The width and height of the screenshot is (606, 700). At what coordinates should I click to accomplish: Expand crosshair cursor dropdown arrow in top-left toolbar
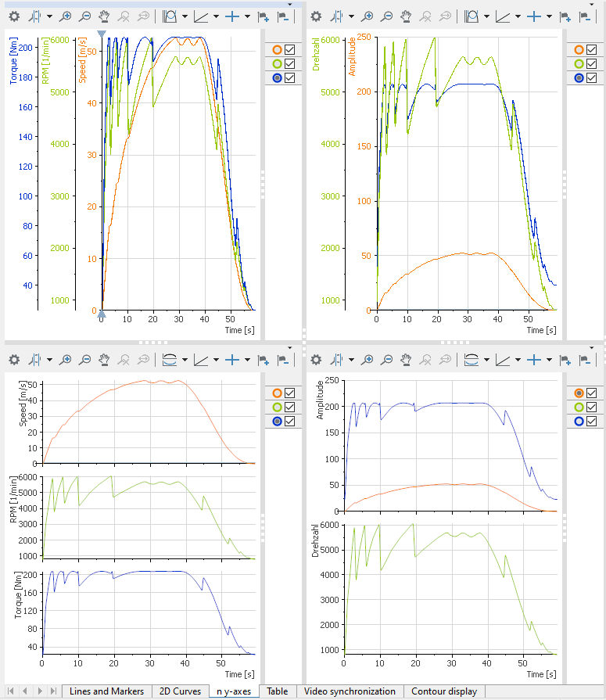tap(247, 16)
